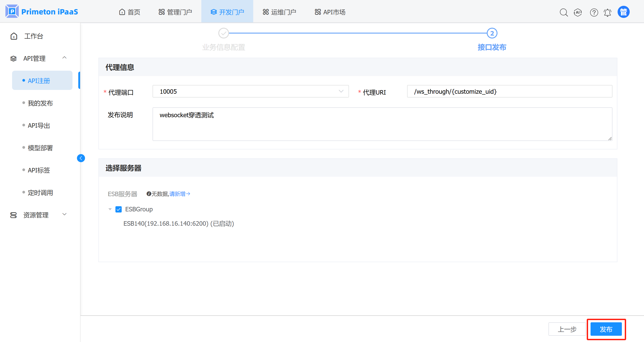Collapse the ESBGroup tree node triangle
This screenshot has width=644, height=342.
click(110, 209)
